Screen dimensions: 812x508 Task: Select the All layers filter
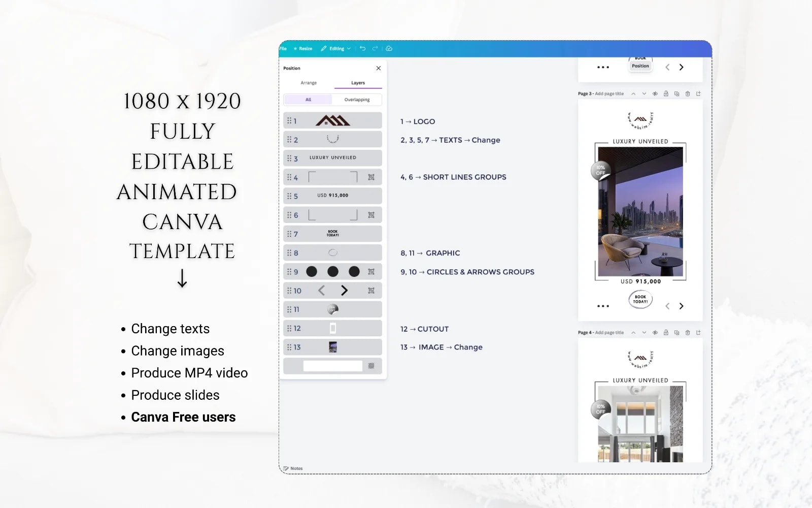click(308, 100)
